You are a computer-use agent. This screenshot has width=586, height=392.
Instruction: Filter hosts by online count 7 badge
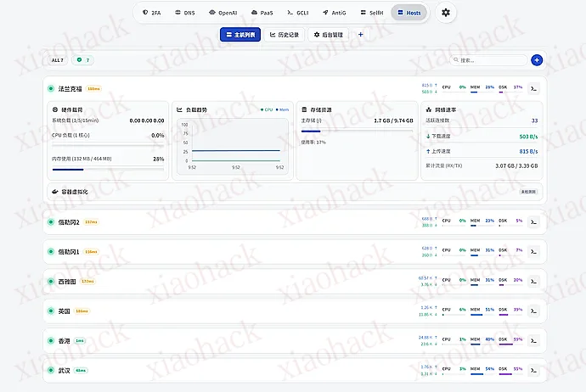coord(83,60)
